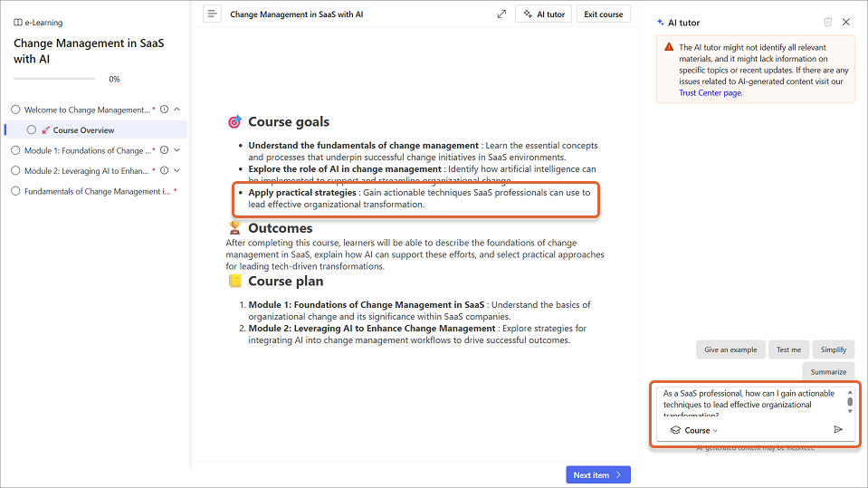Delete the AI tutor chat with trash icon
Viewport: 868px width, 488px height.
(827, 22)
